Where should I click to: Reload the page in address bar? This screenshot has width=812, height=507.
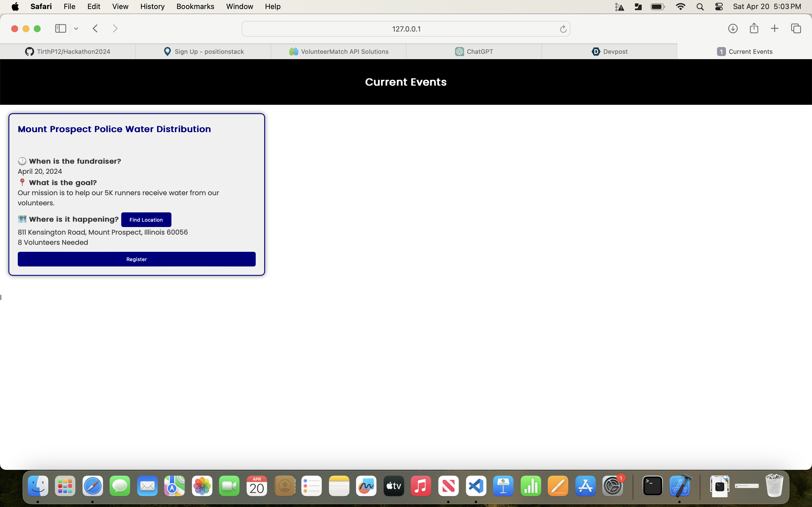pos(563,29)
